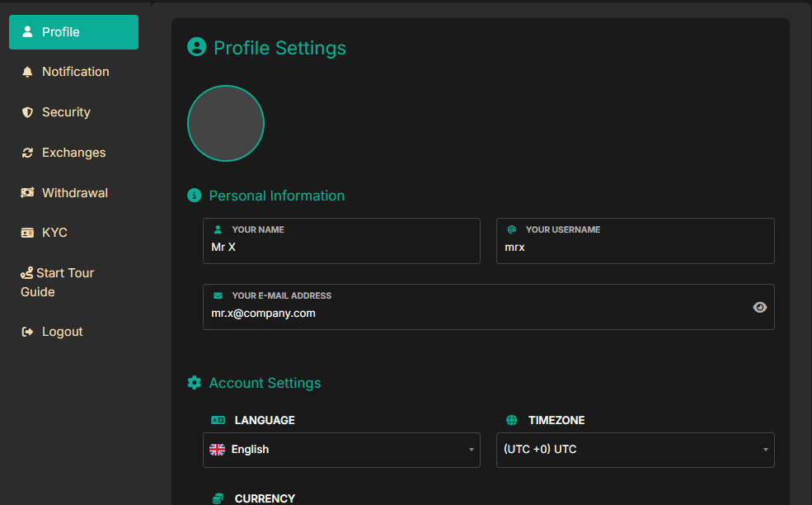Image resolution: width=812 pixels, height=505 pixels.
Task: Click the Personal Information info icon
Action: pos(195,196)
